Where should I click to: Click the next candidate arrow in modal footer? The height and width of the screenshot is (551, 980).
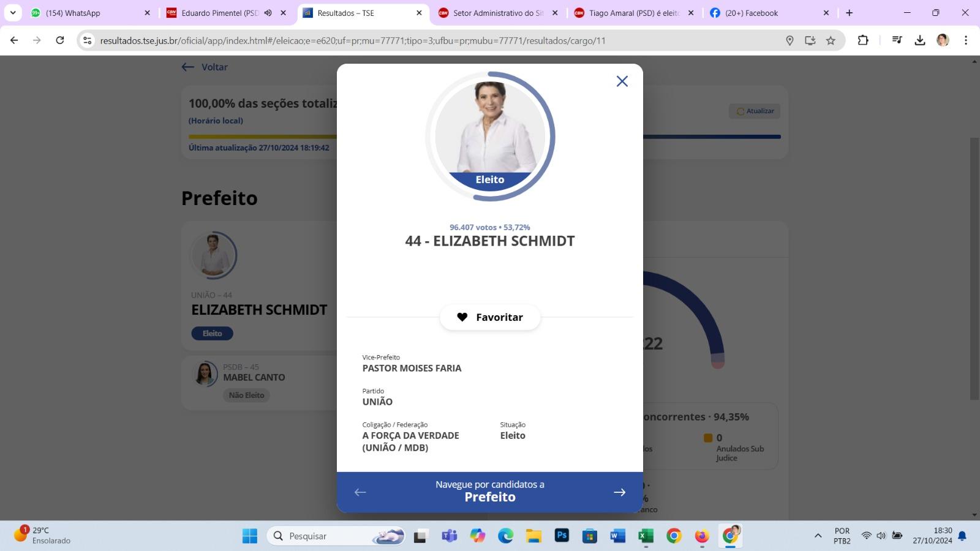coord(619,492)
